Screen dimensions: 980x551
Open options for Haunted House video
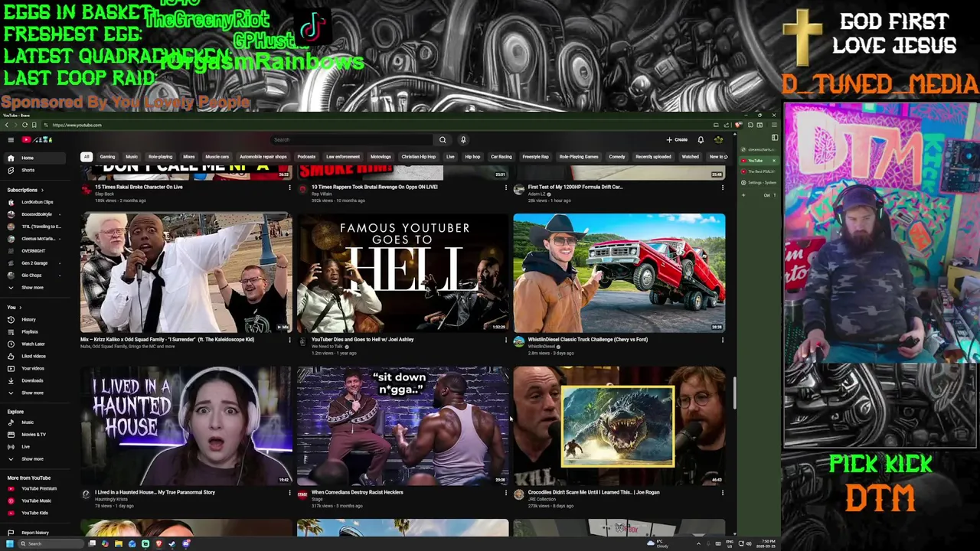click(289, 493)
